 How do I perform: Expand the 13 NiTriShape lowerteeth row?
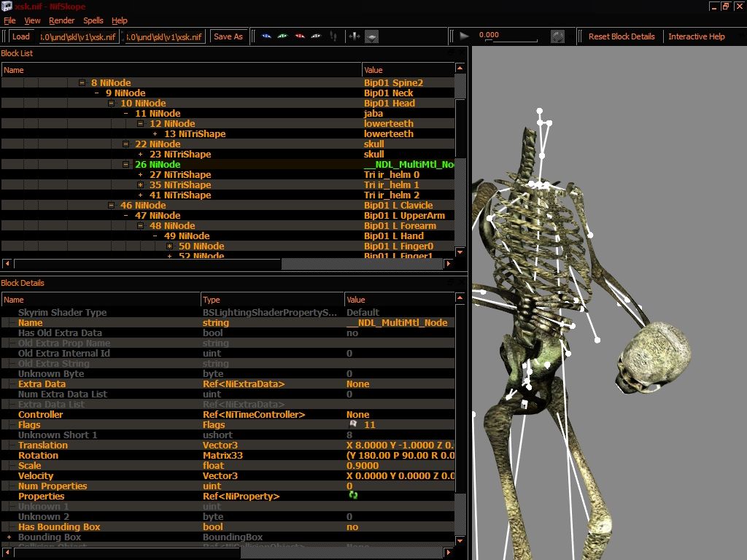tap(155, 134)
